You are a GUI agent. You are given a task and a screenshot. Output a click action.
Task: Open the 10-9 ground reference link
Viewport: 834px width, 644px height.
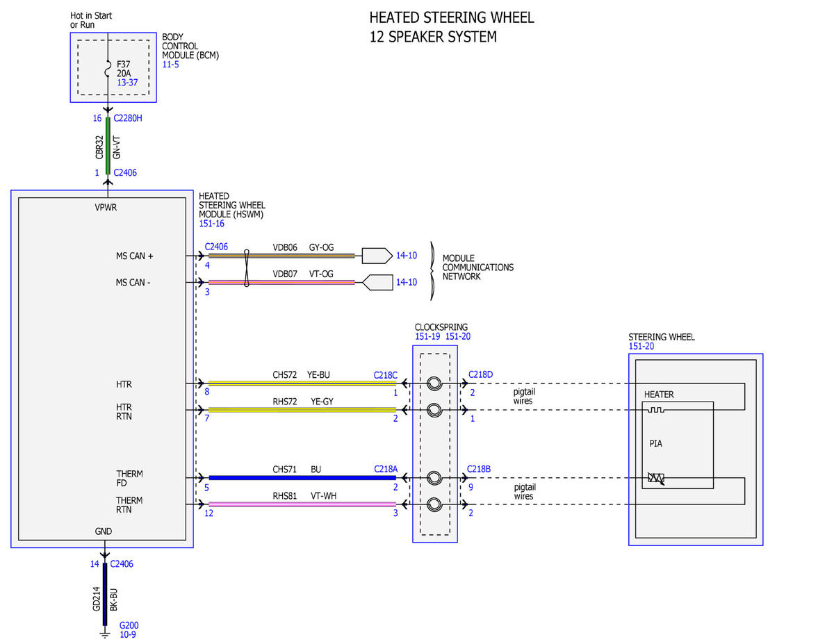tap(128, 634)
